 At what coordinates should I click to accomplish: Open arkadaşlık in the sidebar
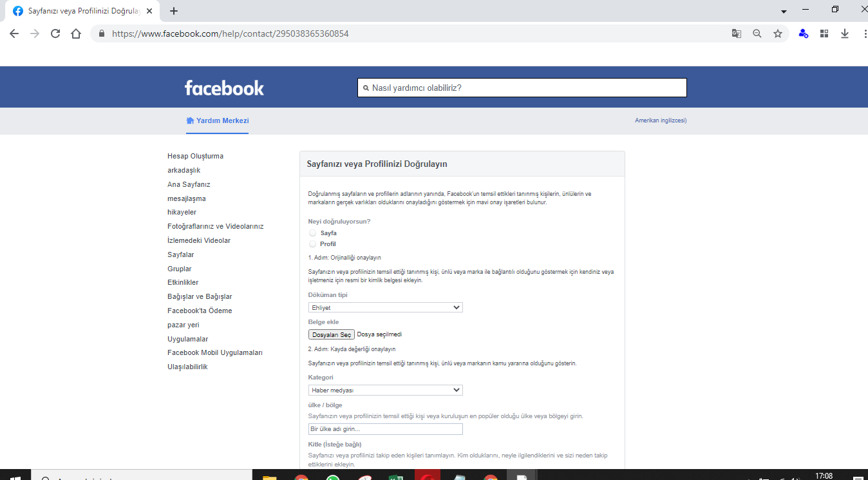click(x=184, y=170)
